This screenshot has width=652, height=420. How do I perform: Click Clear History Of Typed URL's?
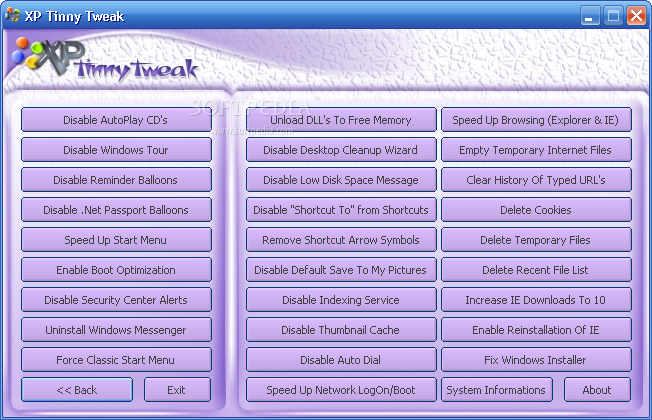(536, 180)
